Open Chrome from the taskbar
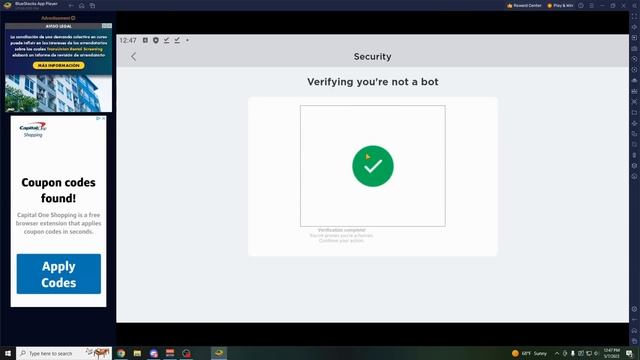Viewport: 640px width, 360px height. 121,353
